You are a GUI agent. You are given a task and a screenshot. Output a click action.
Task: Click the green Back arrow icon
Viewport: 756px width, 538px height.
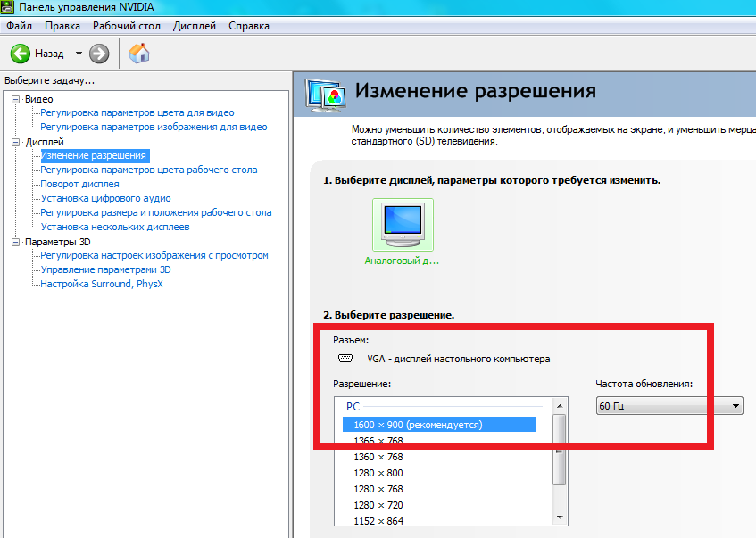(21, 54)
